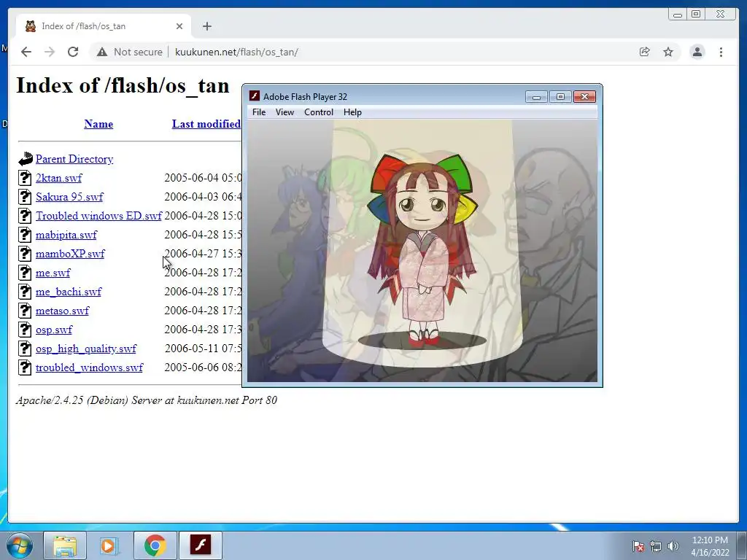The width and height of the screenshot is (747, 560).
Task: Reload the current page
Action: tap(73, 52)
